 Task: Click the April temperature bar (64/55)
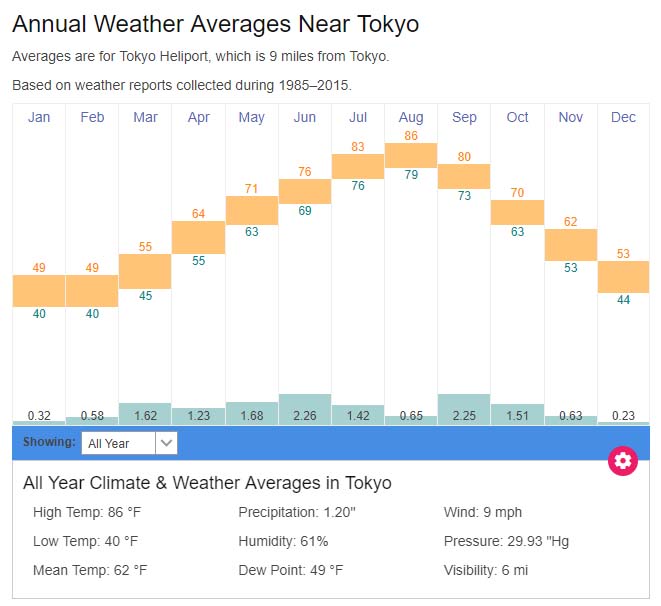click(198, 237)
